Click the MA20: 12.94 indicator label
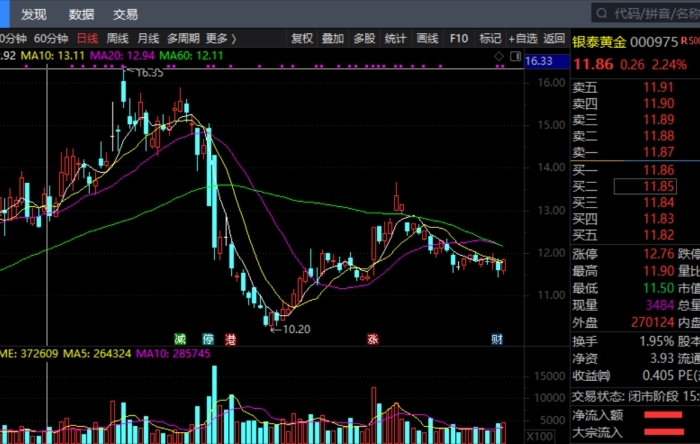 tap(122, 56)
